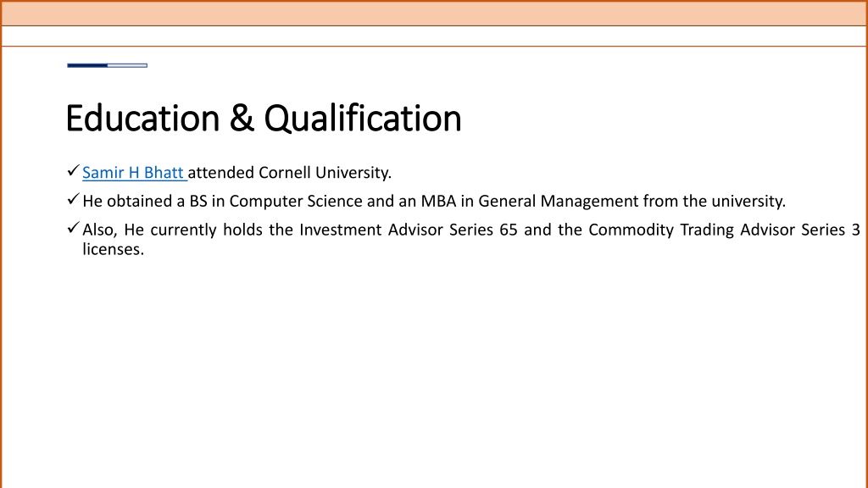This screenshot has height=488, width=868.
Task: Click the word 'licenses.' on last line
Action: (114, 249)
